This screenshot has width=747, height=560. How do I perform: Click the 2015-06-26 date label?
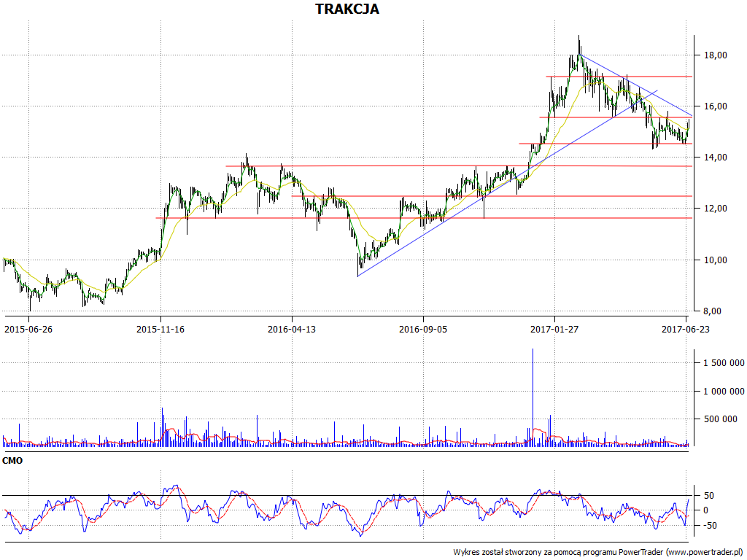coord(28,329)
